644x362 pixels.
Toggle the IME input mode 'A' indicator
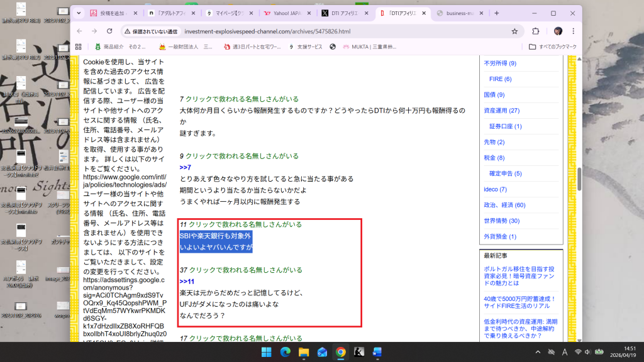[x=565, y=352]
